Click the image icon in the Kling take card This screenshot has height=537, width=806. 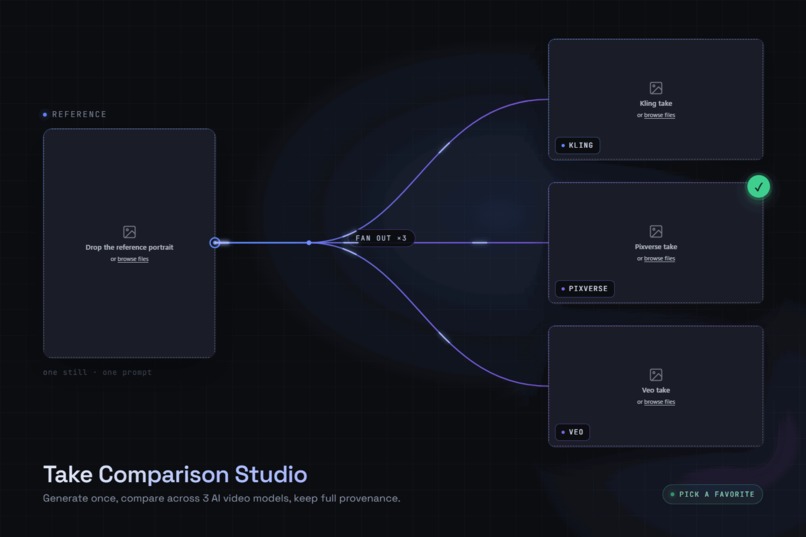point(656,88)
